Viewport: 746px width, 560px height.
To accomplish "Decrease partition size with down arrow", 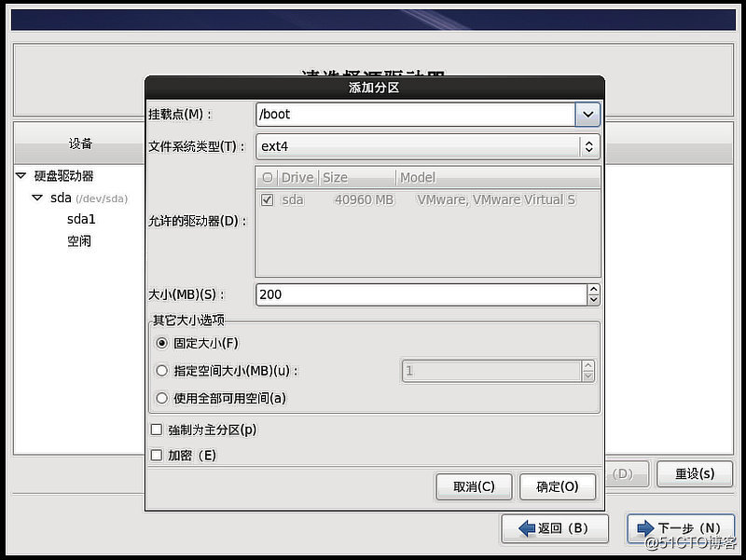I will click(593, 300).
